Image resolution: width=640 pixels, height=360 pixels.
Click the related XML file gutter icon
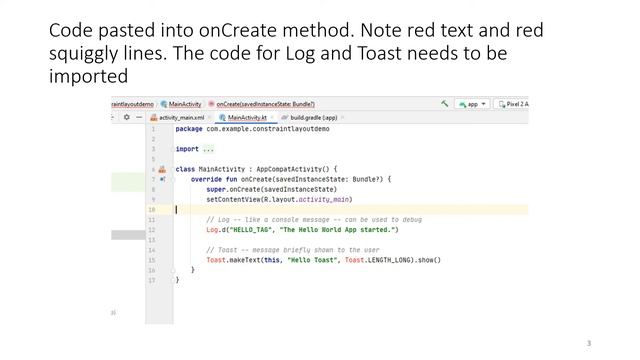click(x=162, y=169)
